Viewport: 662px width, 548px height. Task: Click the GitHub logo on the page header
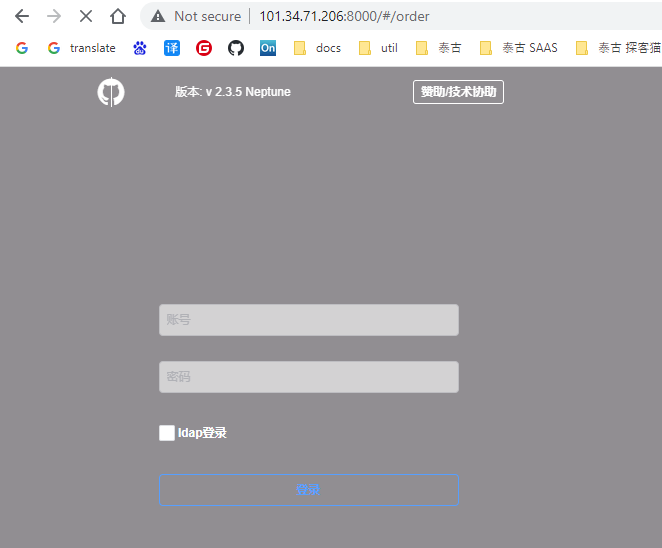(x=111, y=92)
